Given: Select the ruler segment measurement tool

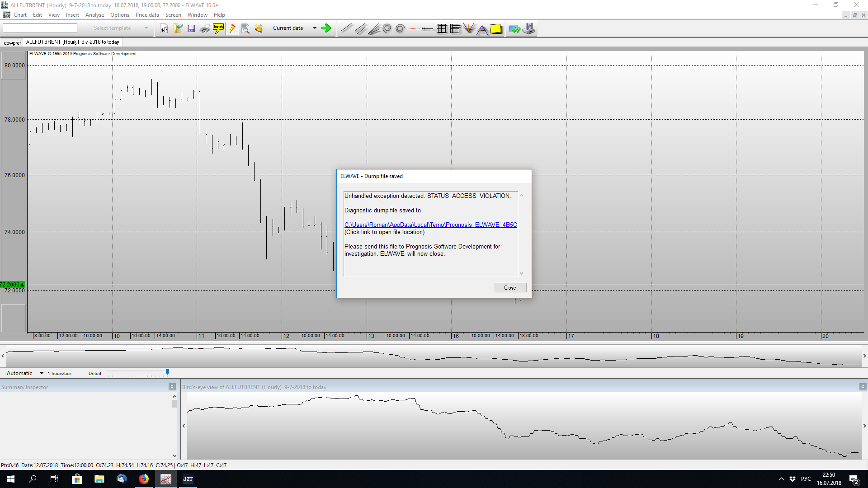Looking at the screenshot, I should pos(428,28).
